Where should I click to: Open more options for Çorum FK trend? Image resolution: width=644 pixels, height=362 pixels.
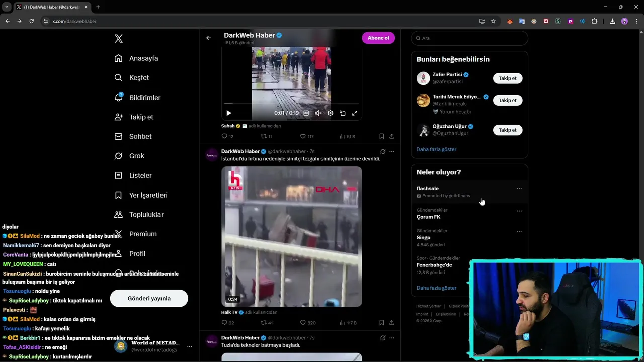[x=519, y=211]
